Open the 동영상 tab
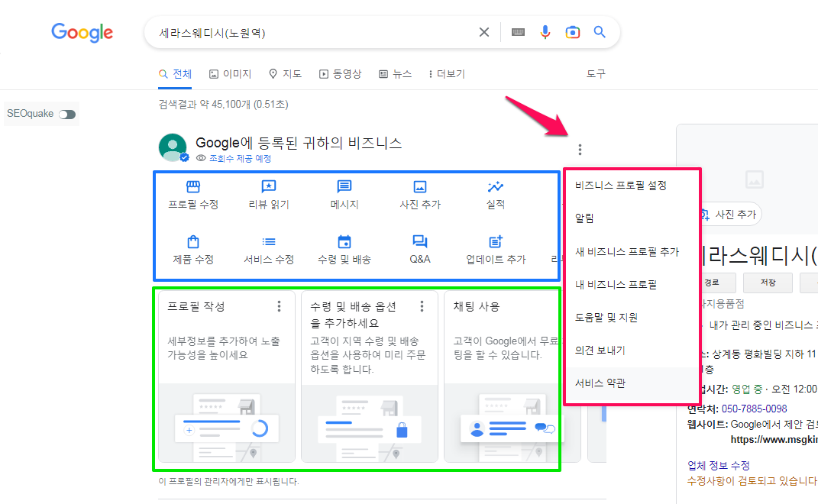Screen dimensions: 818x504 (340, 74)
